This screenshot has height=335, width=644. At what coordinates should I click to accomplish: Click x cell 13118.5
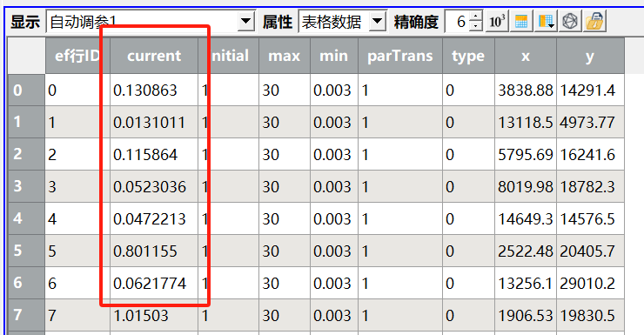526,122
